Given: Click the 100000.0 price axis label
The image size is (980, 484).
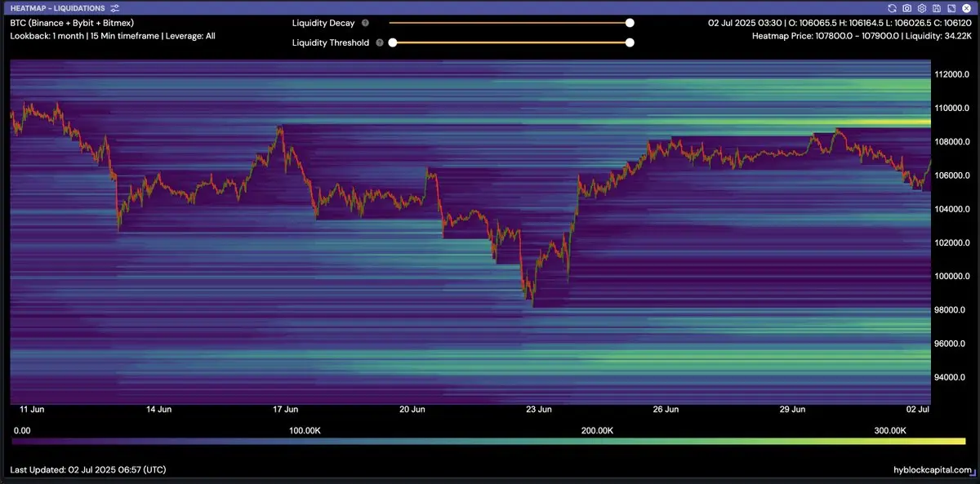Looking at the screenshot, I should pos(952,277).
